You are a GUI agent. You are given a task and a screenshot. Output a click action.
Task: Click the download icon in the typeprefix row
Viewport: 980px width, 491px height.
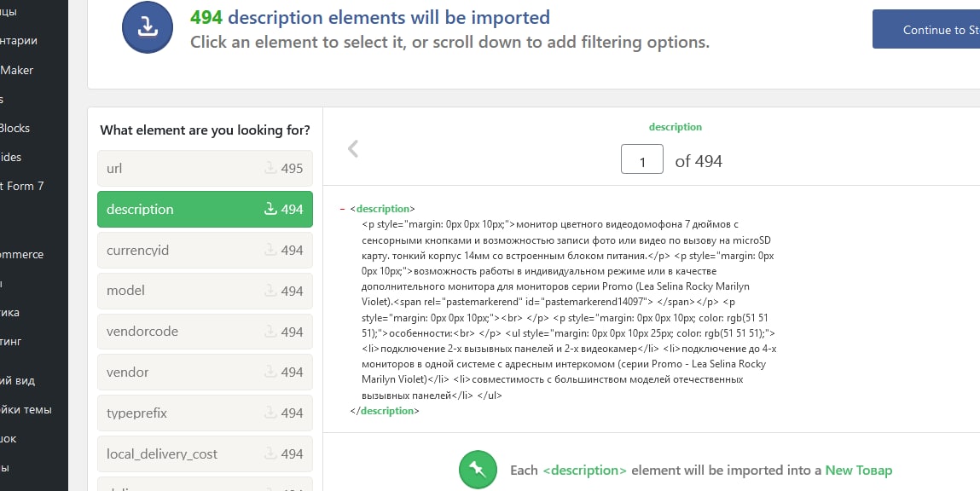270,413
